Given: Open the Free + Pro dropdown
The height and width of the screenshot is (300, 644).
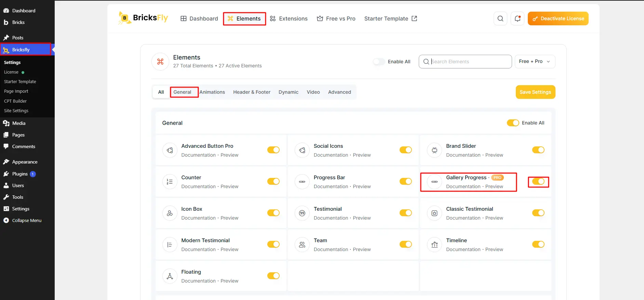Looking at the screenshot, I should (x=535, y=62).
